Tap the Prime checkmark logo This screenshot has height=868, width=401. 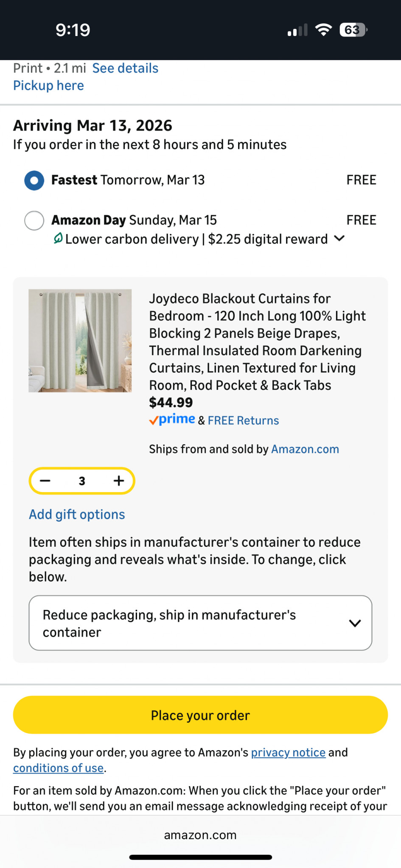click(x=172, y=420)
